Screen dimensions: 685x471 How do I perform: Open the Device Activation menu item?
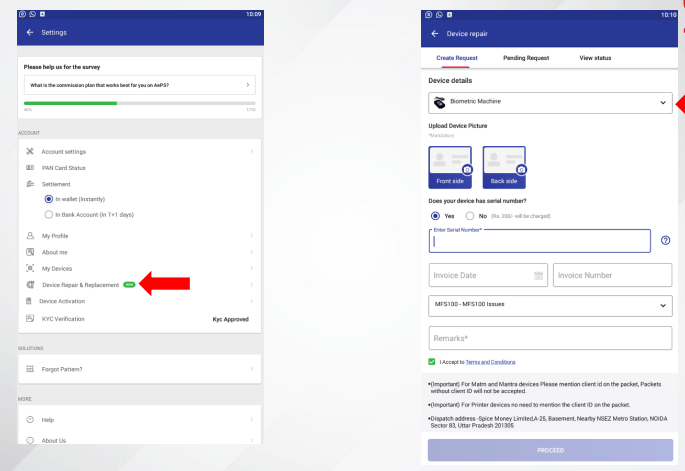140,301
